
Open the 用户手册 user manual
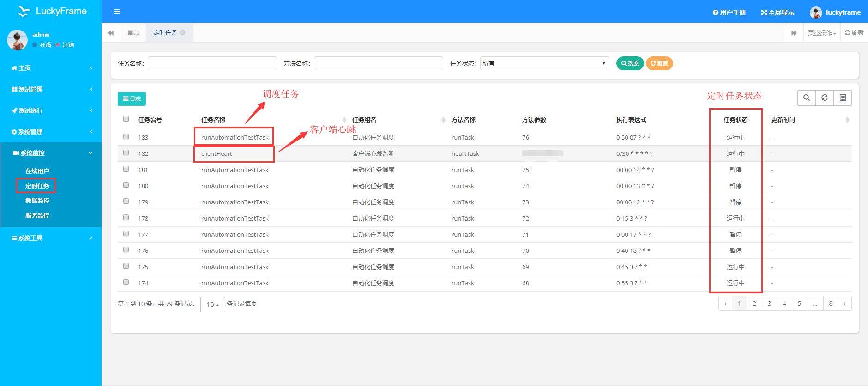click(729, 12)
